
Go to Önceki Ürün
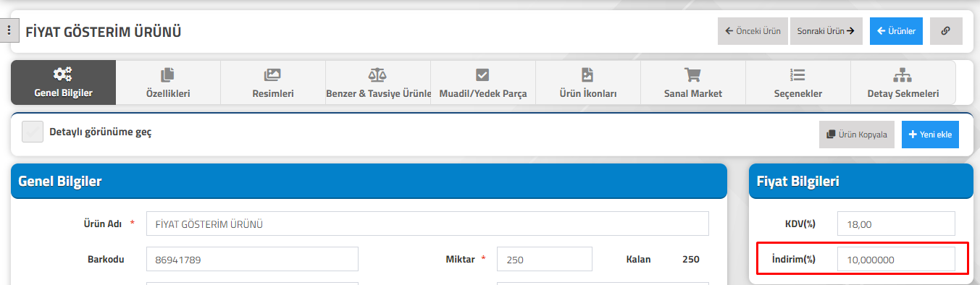pos(753,31)
